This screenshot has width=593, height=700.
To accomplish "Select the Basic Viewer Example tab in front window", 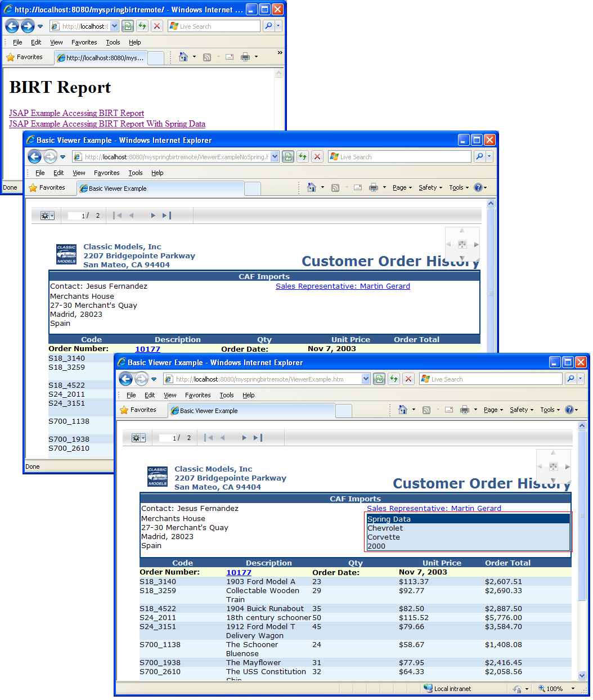I will click(x=251, y=411).
